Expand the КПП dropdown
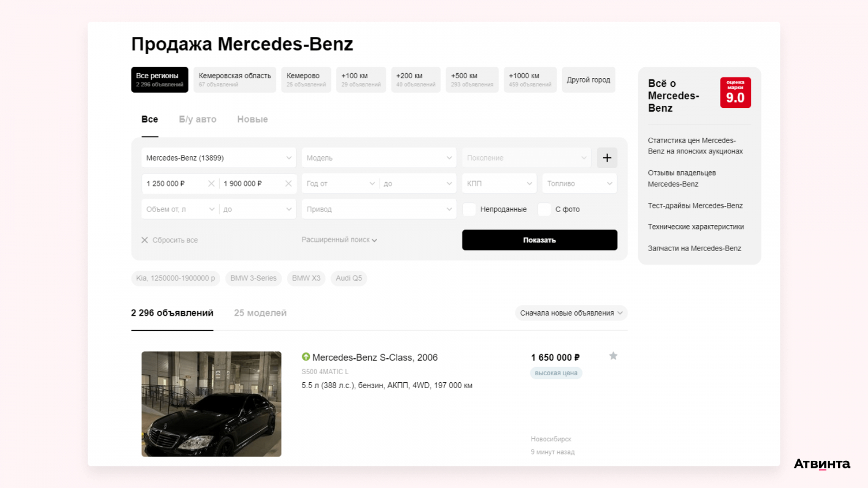Screen dimensions: 868x488 (499, 184)
